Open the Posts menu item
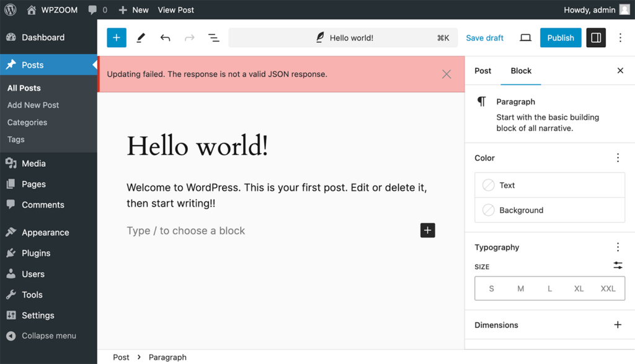The image size is (635, 364). coord(48,64)
